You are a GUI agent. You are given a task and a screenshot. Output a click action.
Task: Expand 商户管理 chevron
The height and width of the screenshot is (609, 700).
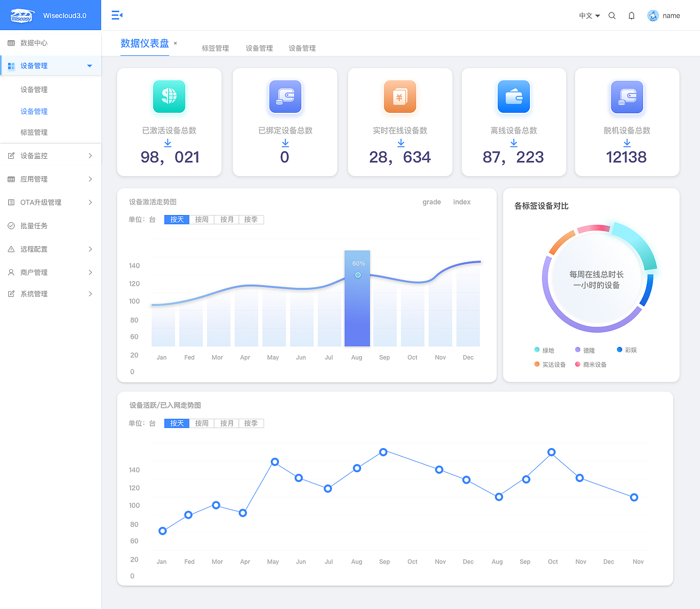(90, 272)
